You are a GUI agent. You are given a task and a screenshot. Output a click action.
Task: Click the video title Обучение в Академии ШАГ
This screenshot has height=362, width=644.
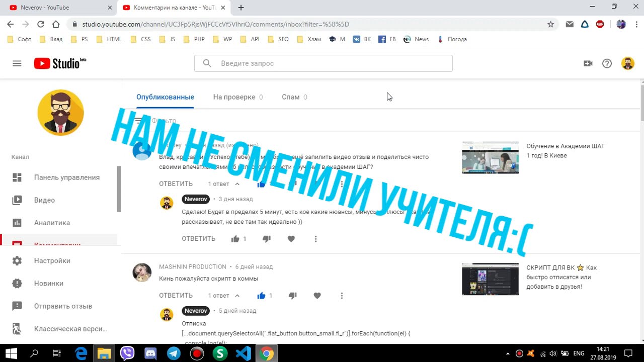click(566, 151)
